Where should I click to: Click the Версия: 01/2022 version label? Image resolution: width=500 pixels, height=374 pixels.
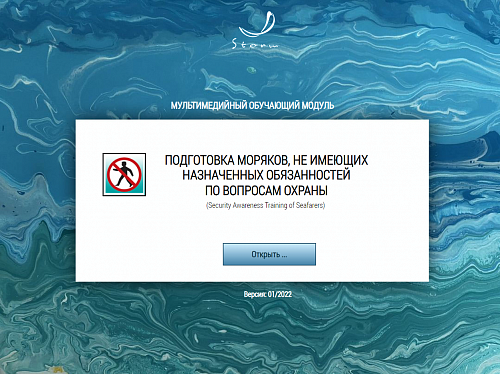(x=268, y=294)
